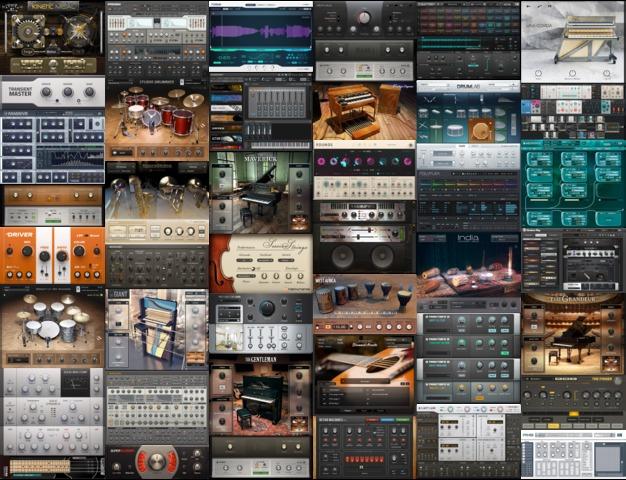626x480 pixels.
Task: Click the MAVERICK title text
Action: pyautogui.click(x=261, y=159)
